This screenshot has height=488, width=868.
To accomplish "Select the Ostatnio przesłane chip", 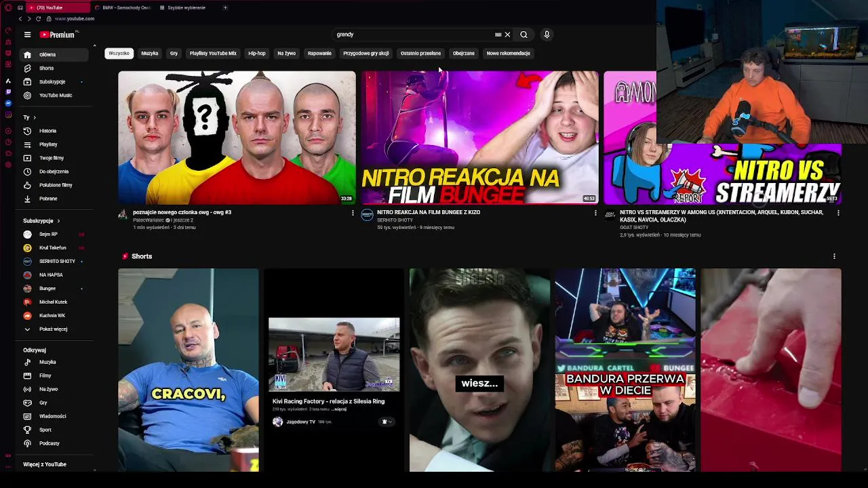I will (x=420, y=53).
